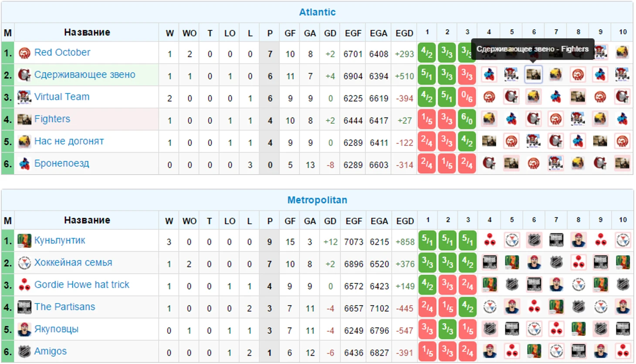Open the Red October team link
This screenshot has height=364, width=636.
click(x=62, y=53)
